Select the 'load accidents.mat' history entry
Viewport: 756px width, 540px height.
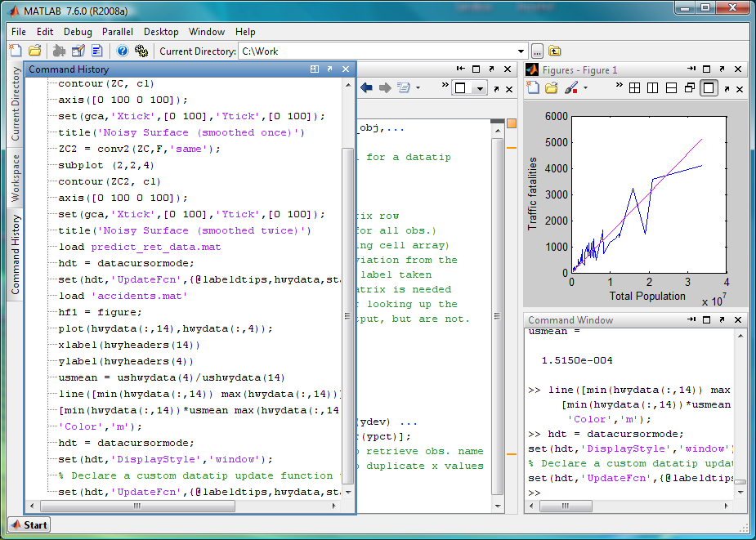pos(123,296)
